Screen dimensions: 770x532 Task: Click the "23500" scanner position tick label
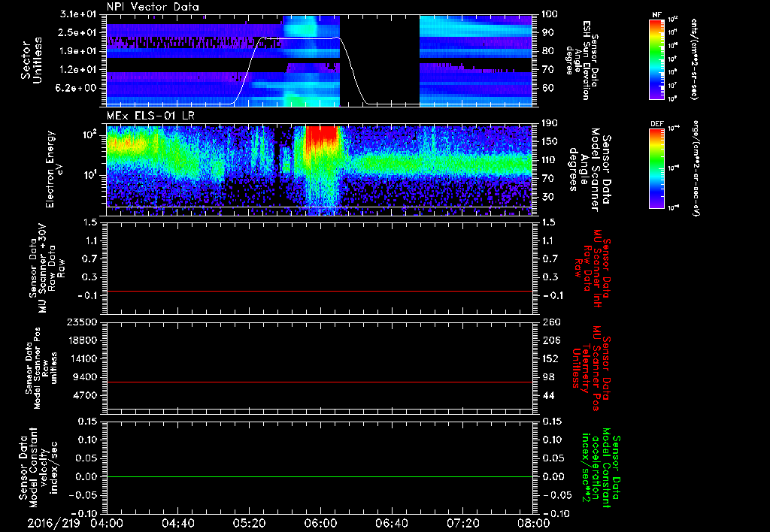tap(83, 322)
